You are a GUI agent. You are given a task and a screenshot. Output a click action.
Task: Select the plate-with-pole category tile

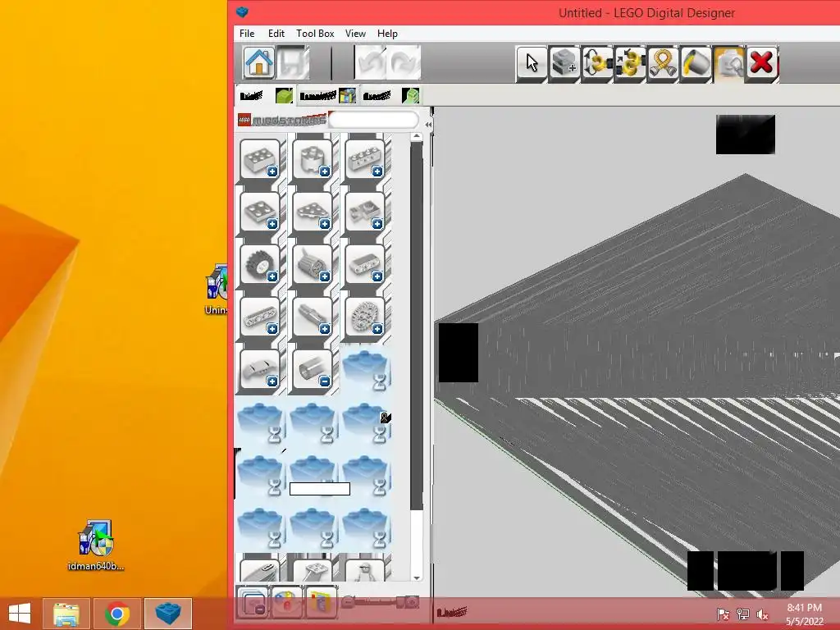point(313,570)
